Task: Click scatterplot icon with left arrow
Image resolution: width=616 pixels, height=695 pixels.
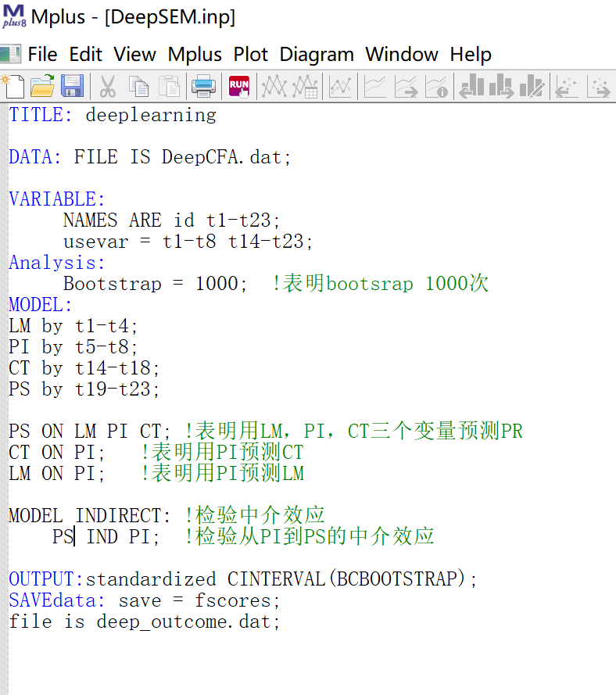Action: point(567,86)
